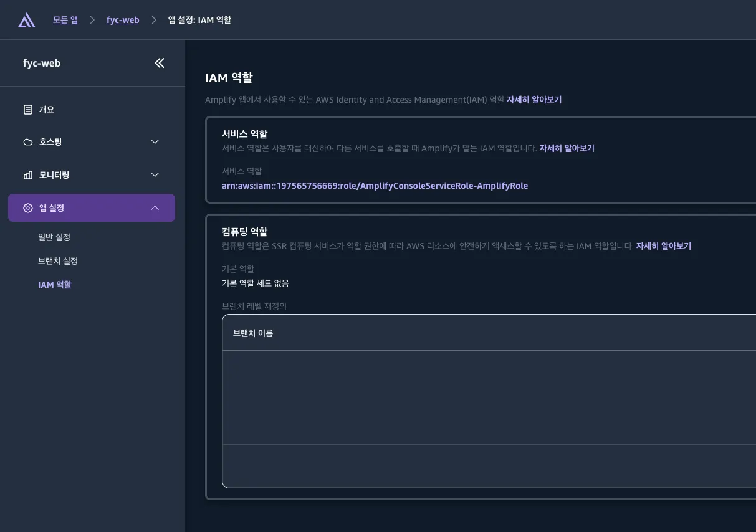Click the 모니터링 bar chart icon
Image resolution: width=756 pixels, height=532 pixels.
tap(28, 175)
